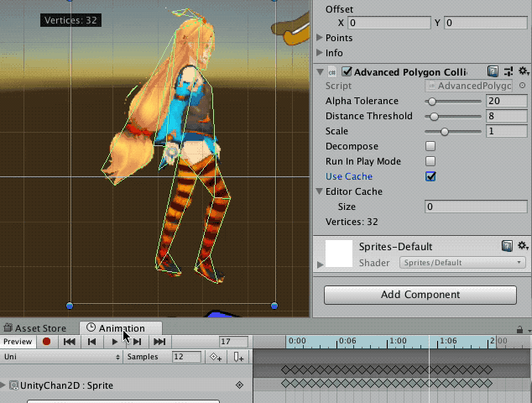Open presets for Advanced Polygon Collider
This screenshot has width=532, height=403.
(509, 71)
